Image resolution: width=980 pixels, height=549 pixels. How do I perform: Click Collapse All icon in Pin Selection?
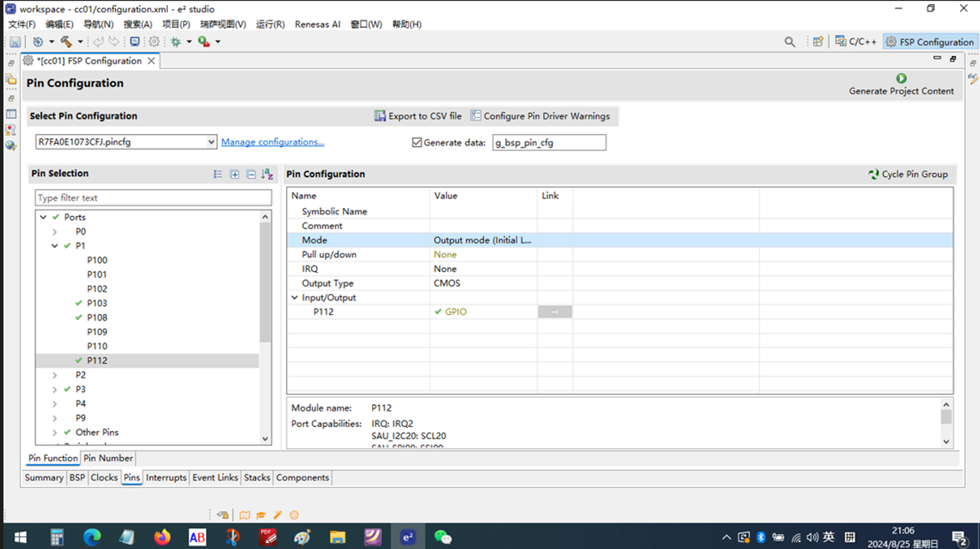[251, 174]
